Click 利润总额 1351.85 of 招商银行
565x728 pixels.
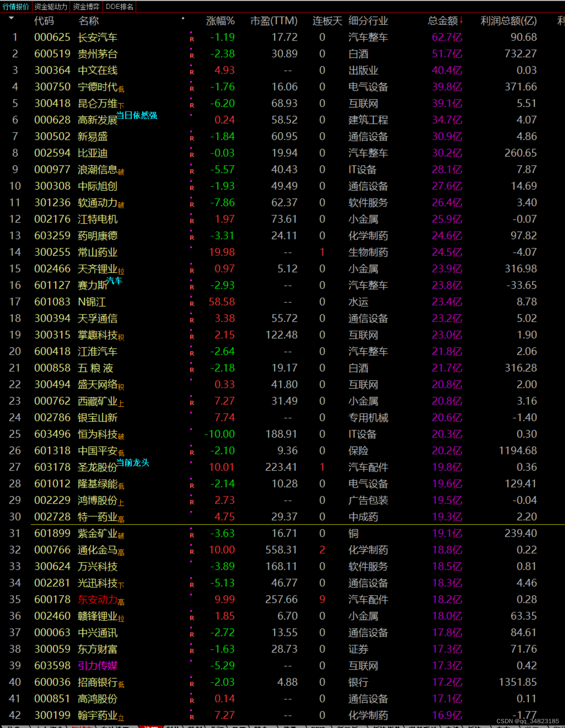click(x=518, y=682)
